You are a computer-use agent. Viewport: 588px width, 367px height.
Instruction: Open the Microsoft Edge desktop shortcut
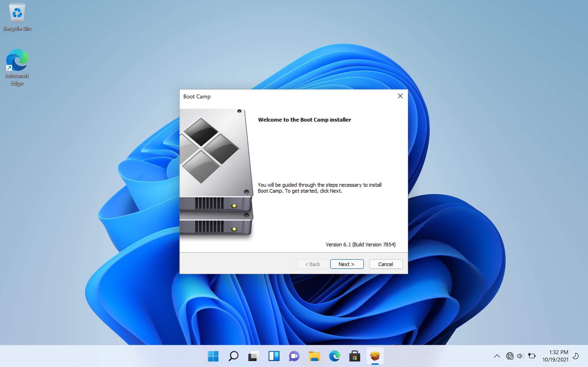17,61
